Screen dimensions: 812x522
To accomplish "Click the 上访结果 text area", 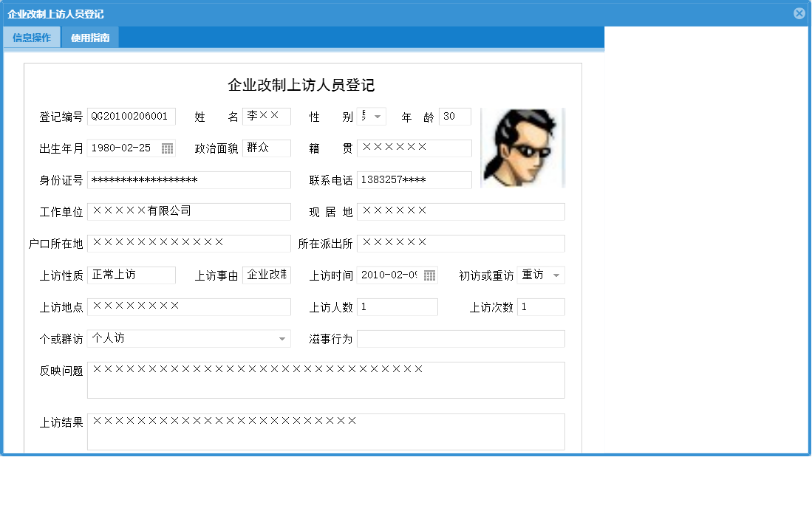I will tap(325, 431).
